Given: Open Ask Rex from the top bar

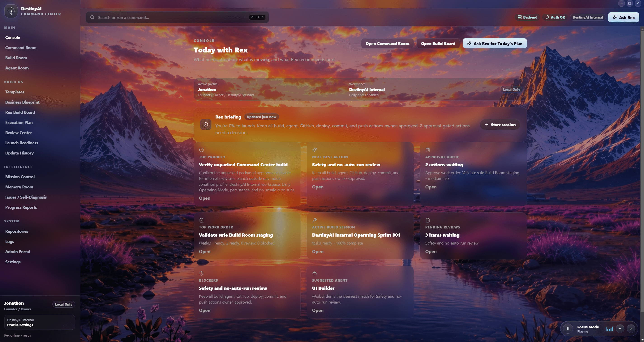Looking at the screenshot, I should click(x=623, y=17).
